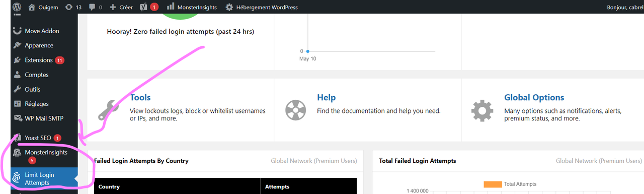Open the Créer new content menu
The image size is (644, 194).
click(x=122, y=7)
